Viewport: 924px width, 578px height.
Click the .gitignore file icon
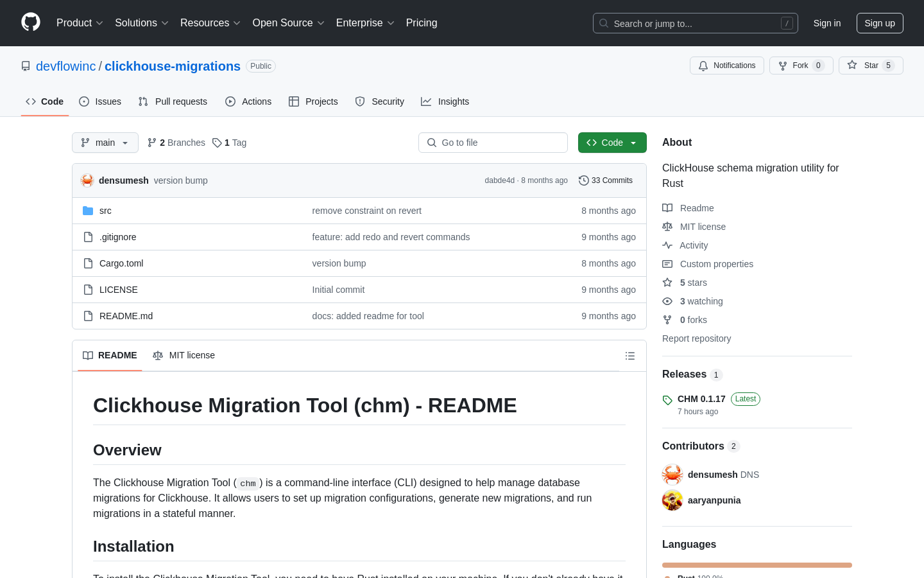click(x=88, y=237)
